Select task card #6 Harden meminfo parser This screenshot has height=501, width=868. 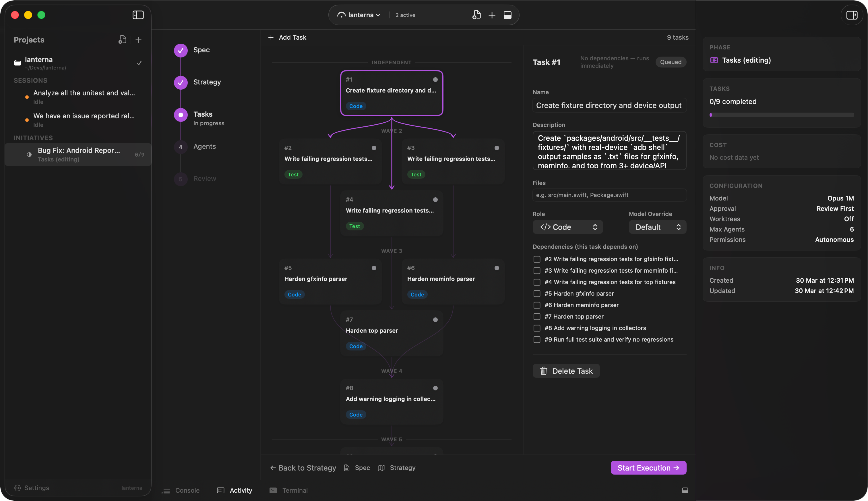click(x=453, y=282)
